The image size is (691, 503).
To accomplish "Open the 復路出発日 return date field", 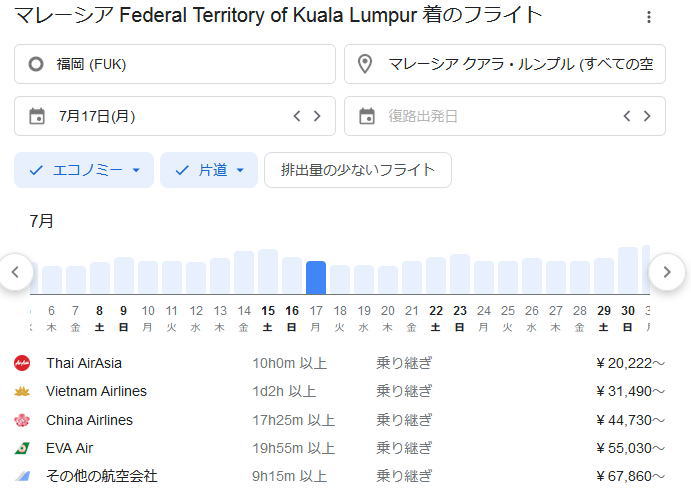I will (x=505, y=116).
